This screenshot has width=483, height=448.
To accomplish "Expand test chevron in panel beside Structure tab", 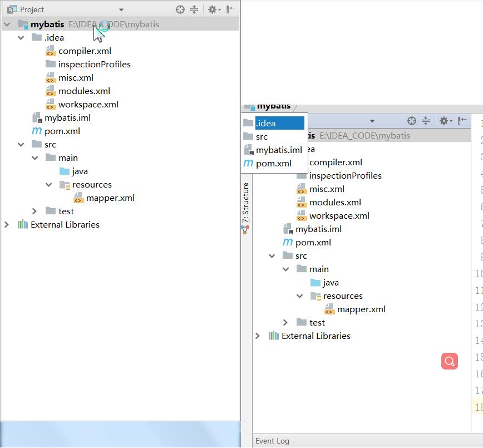I will (x=285, y=323).
